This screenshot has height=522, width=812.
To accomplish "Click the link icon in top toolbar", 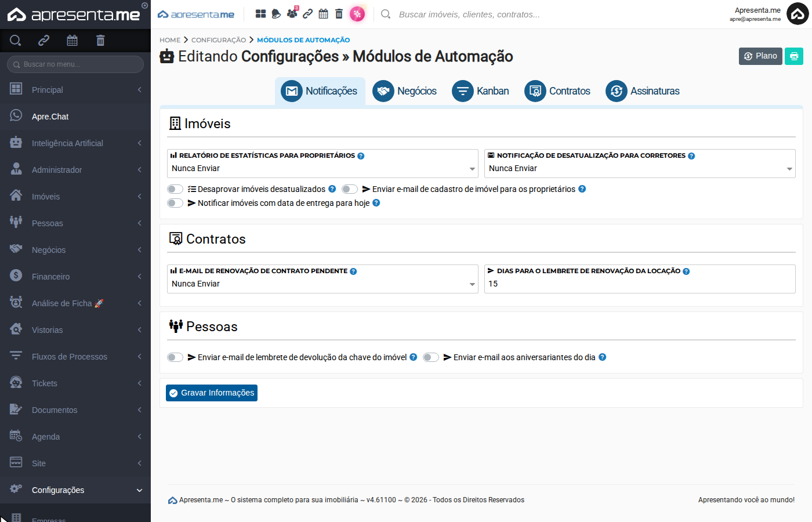I will pyautogui.click(x=308, y=14).
